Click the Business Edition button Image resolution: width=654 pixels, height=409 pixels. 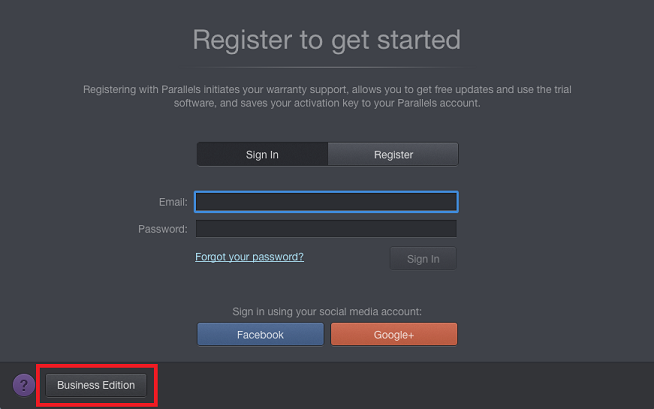point(96,385)
